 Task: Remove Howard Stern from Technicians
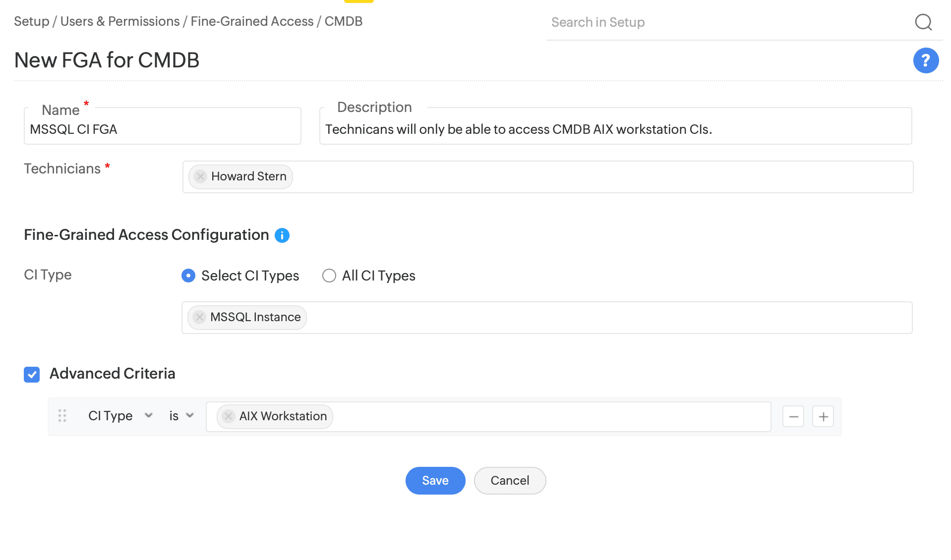point(200,176)
